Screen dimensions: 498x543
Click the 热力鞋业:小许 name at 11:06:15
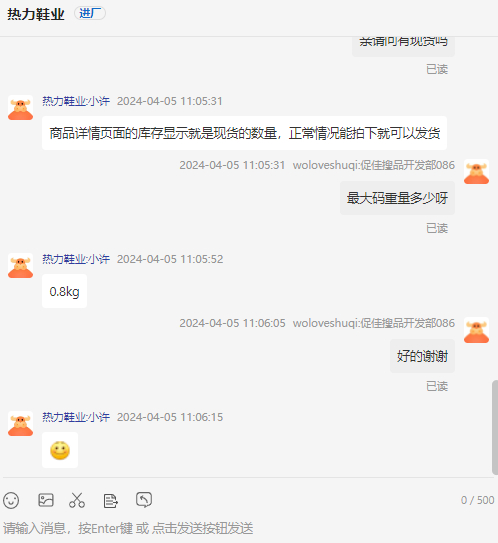(x=76, y=417)
